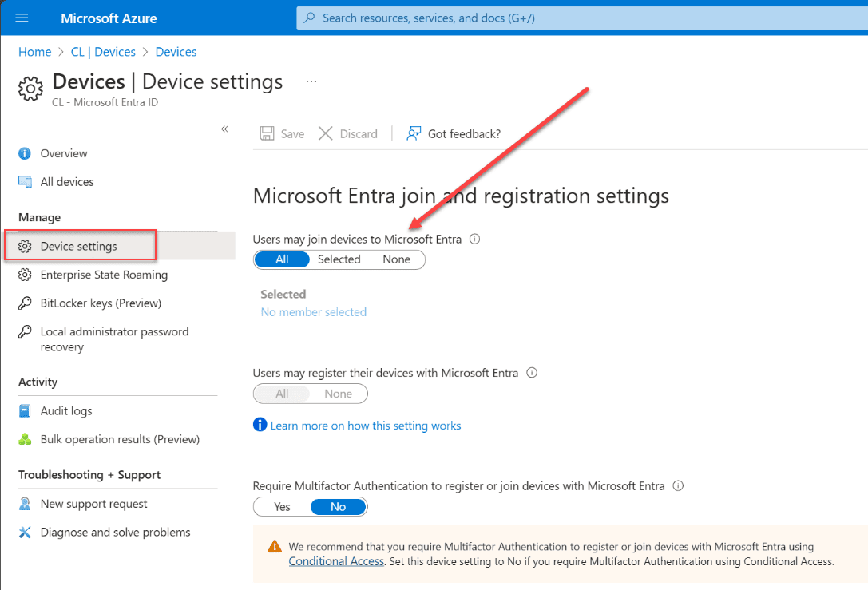Click Home in the breadcrumb
The height and width of the screenshot is (590, 868).
tap(34, 52)
